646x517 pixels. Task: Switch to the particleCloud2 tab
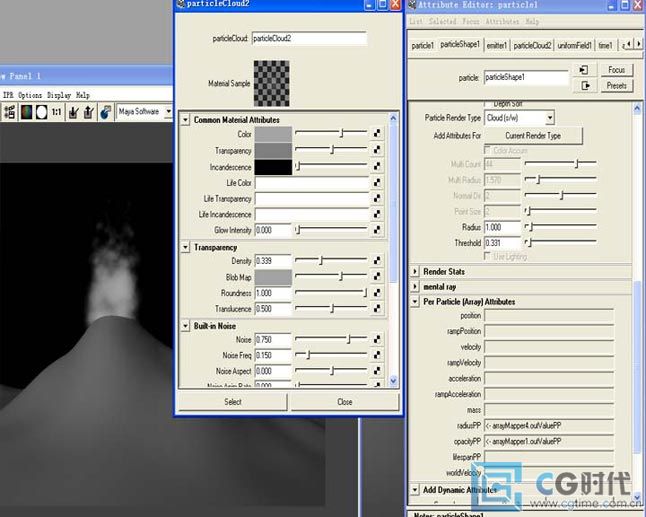tap(532, 46)
